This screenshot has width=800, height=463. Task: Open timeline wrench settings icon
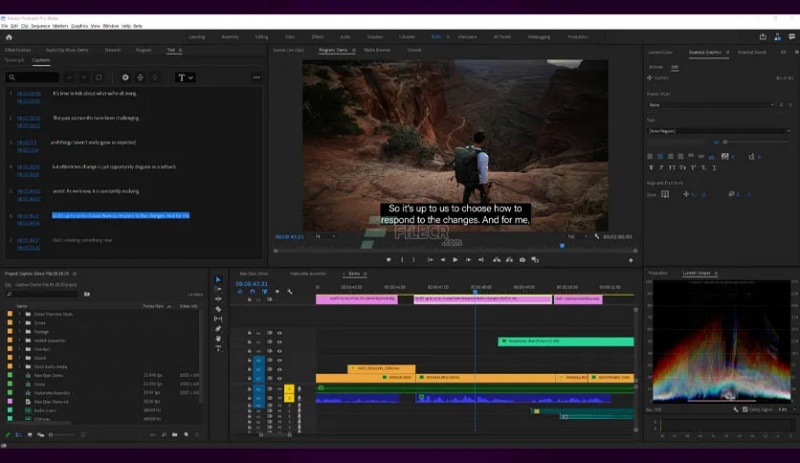pyautogui.click(x=290, y=291)
